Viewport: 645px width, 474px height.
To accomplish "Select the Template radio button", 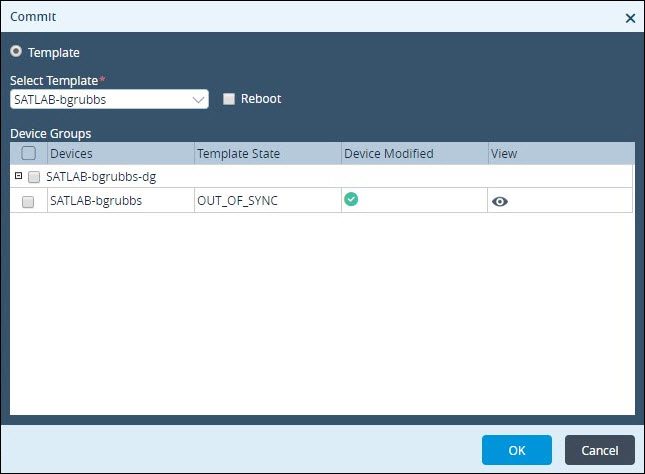I will pos(16,51).
